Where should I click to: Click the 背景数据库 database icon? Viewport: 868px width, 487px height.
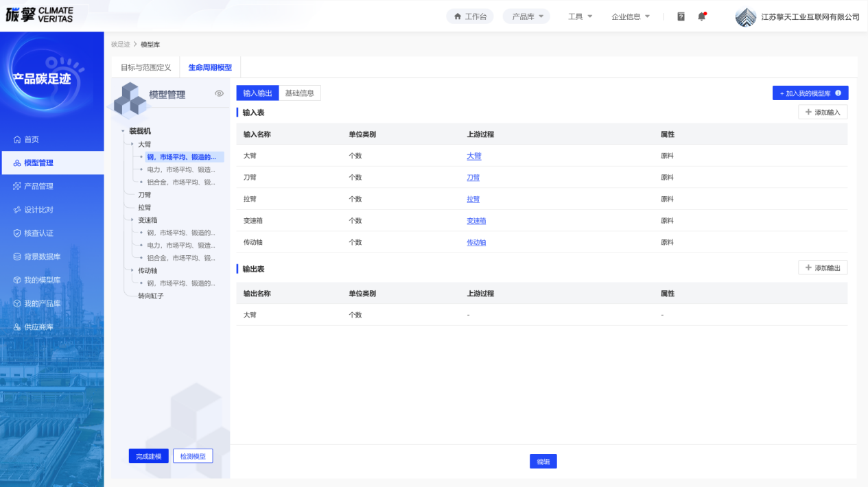click(x=17, y=257)
